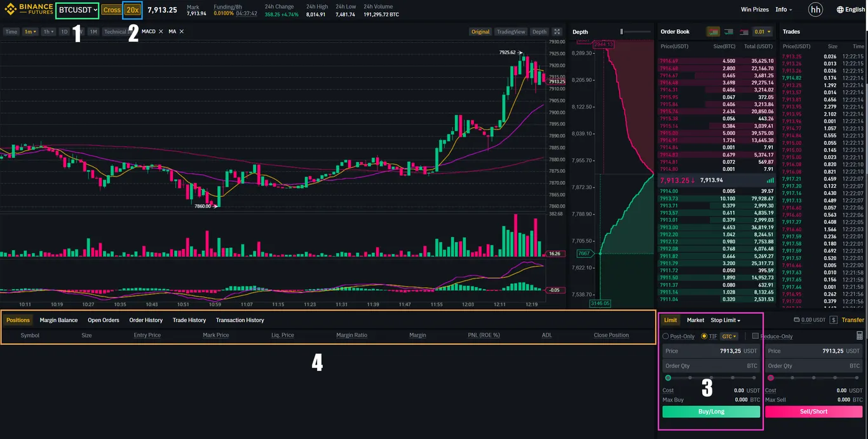Viewport: 868px width, 439px height.
Task: Switch chart to Depth view
Action: coord(539,32)
